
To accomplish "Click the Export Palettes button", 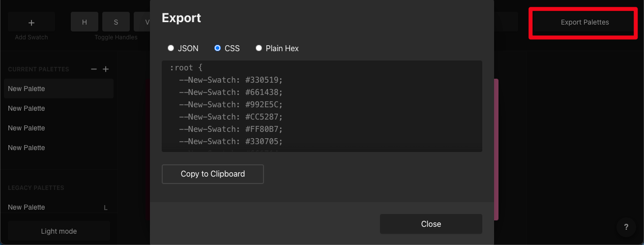I will click(x=585, y=22).
